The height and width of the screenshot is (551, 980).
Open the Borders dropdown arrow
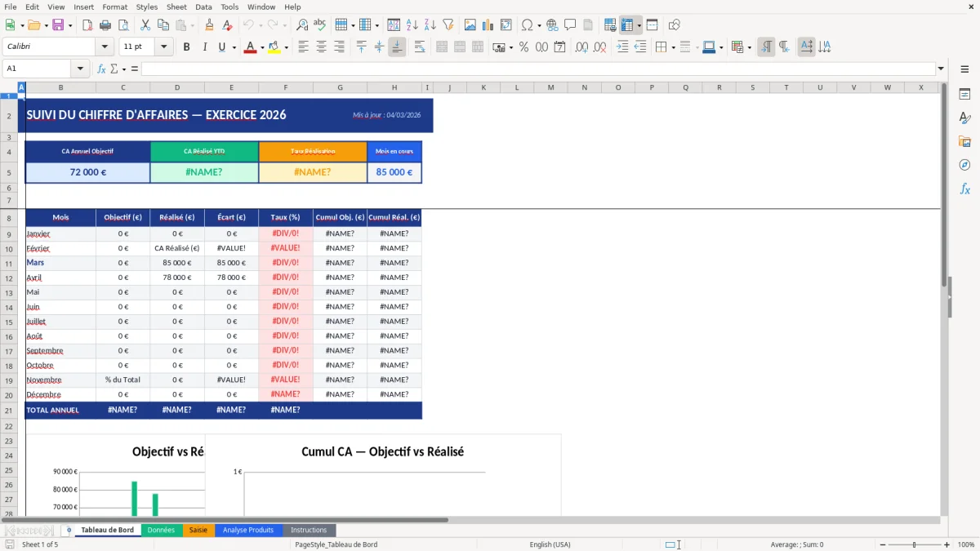tap(672, 47)
